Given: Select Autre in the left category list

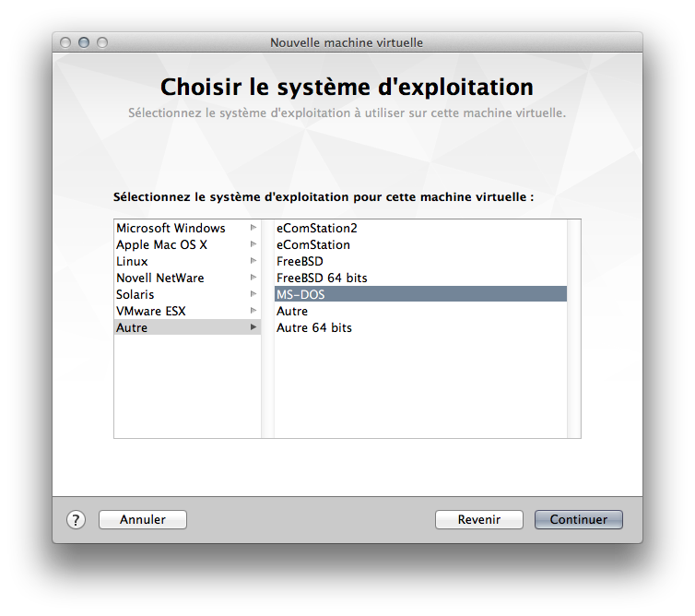Looking at the screenshot, I should pyautogui.click(x=187, y=327).
